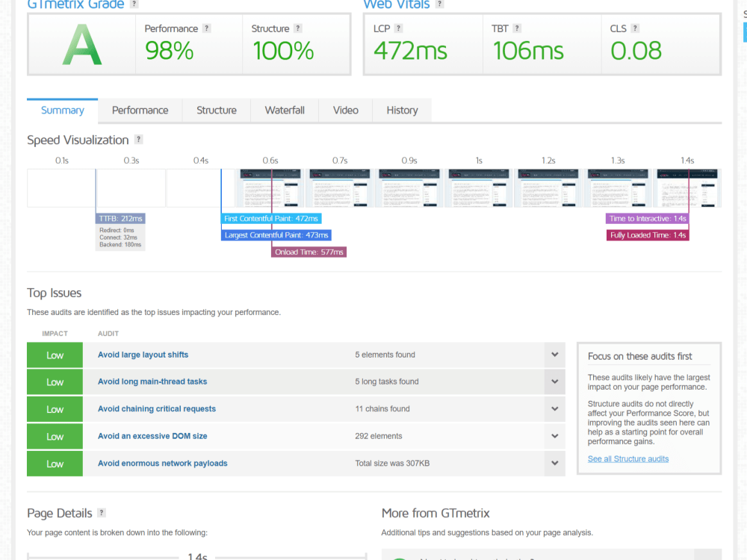Open See all Structure audits link

click(x=628, y=458)
